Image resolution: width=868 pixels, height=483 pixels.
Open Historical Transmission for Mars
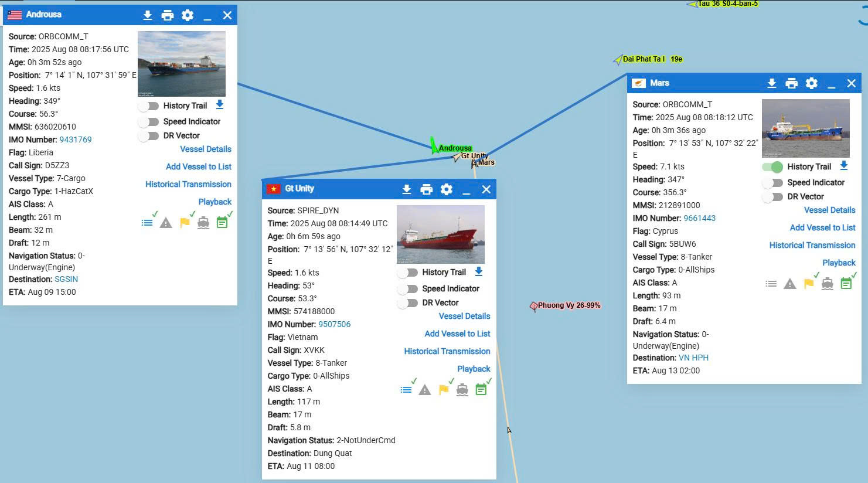(812, 245)
